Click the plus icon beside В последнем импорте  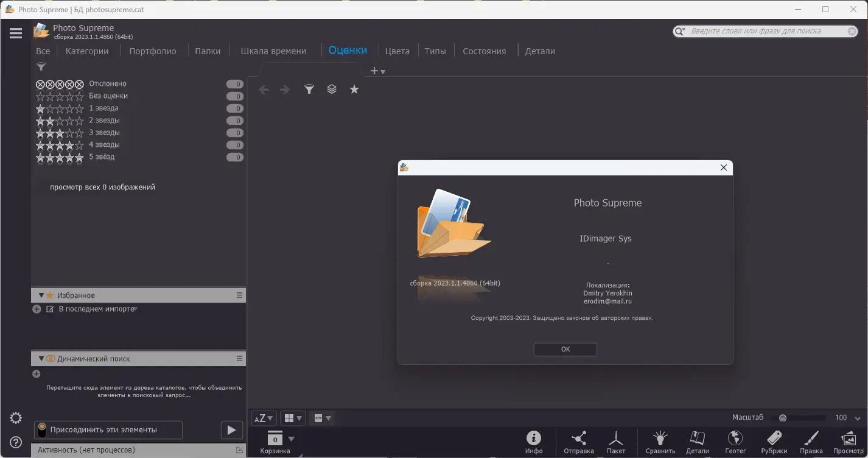pyautogui.click(x=37, y=309)
